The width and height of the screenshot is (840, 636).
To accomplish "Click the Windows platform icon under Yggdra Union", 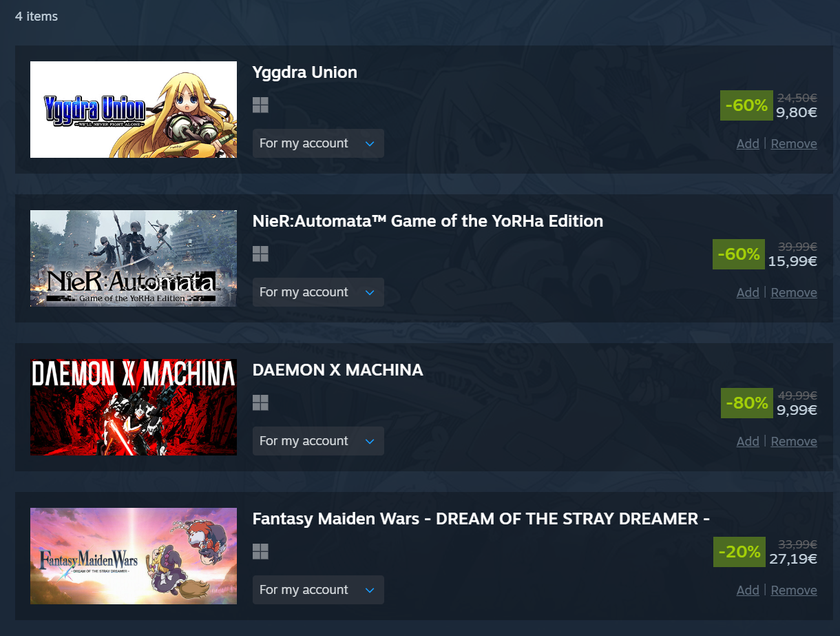I will [x=260, y=105].
